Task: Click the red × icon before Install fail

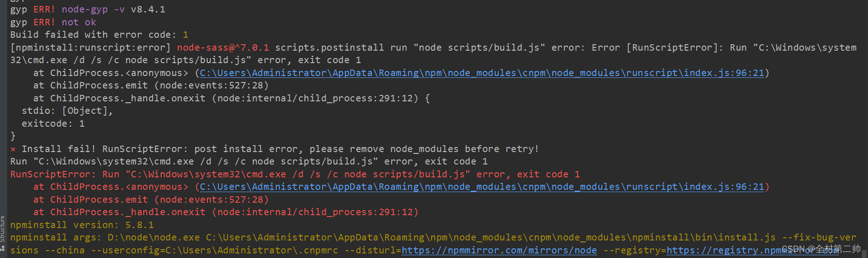Action: click(13, 149)
